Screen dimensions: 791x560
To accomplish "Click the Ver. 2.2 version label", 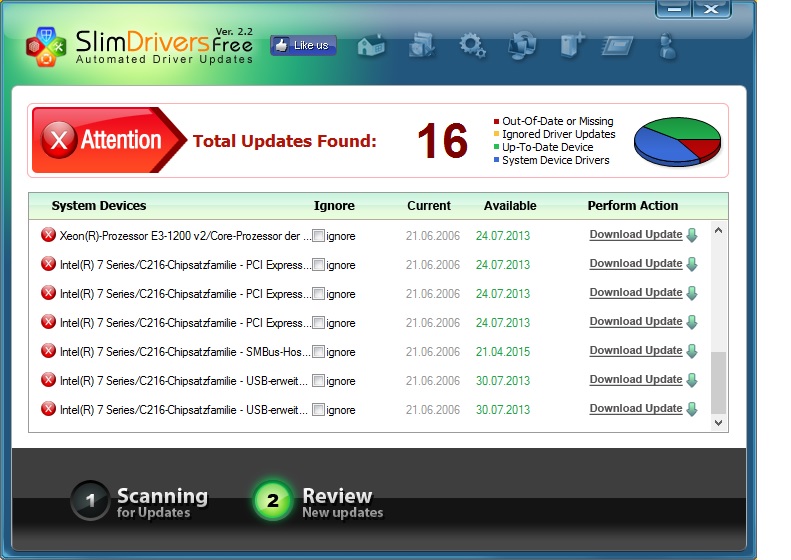I will point(234,31).
